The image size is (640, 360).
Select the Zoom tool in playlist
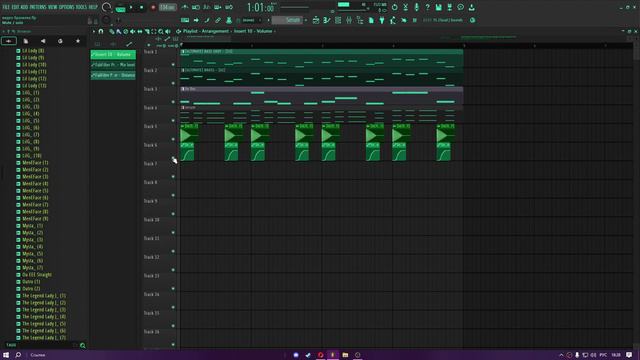pos(161,31)
